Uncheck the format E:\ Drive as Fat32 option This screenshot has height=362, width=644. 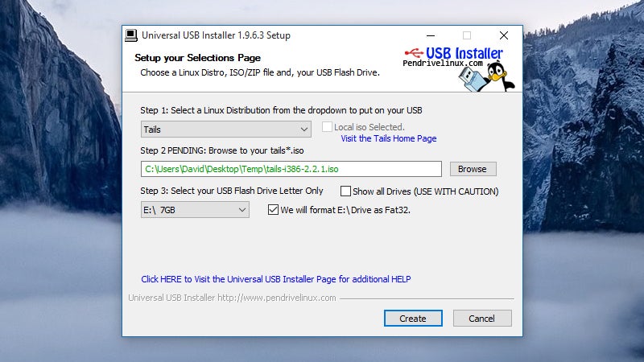(x=273, y=210)
